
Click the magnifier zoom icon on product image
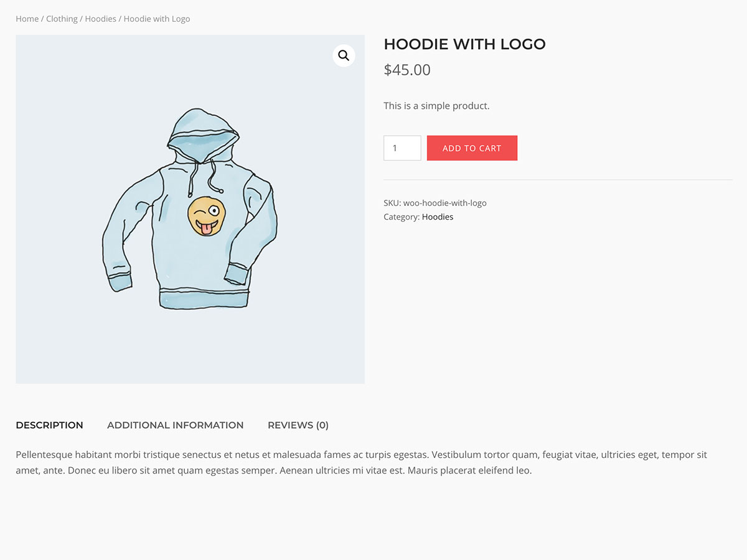(x=344, y=56)
